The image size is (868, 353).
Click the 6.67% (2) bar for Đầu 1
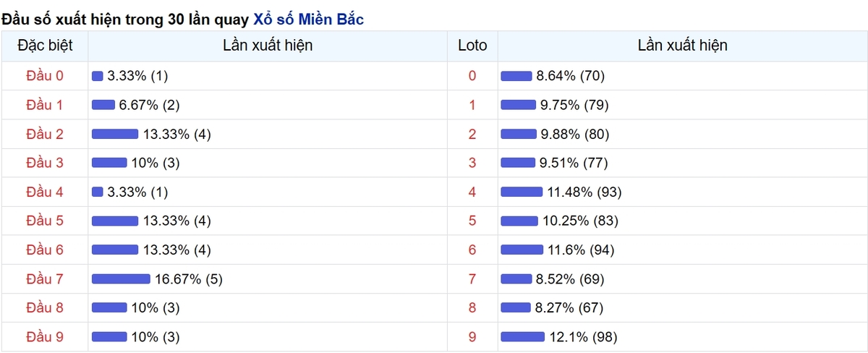point(103,105)
